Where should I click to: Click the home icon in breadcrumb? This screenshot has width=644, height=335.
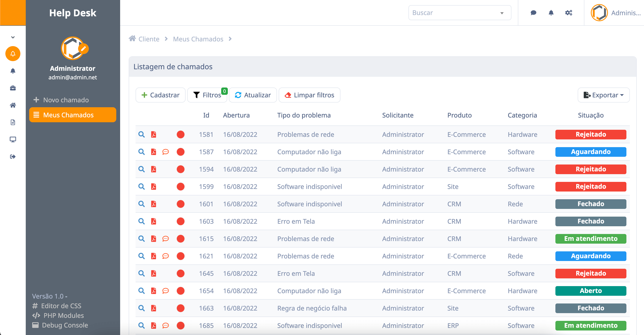[132, 39]
